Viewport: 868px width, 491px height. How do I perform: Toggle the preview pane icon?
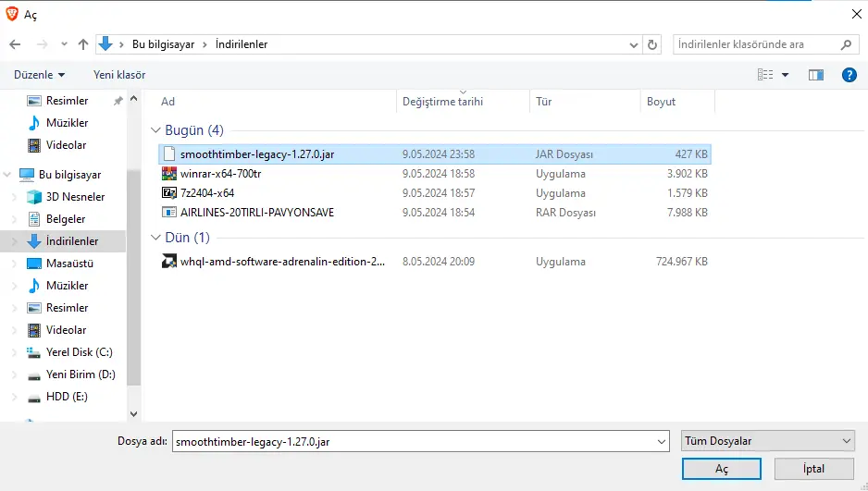coord(816,75)
